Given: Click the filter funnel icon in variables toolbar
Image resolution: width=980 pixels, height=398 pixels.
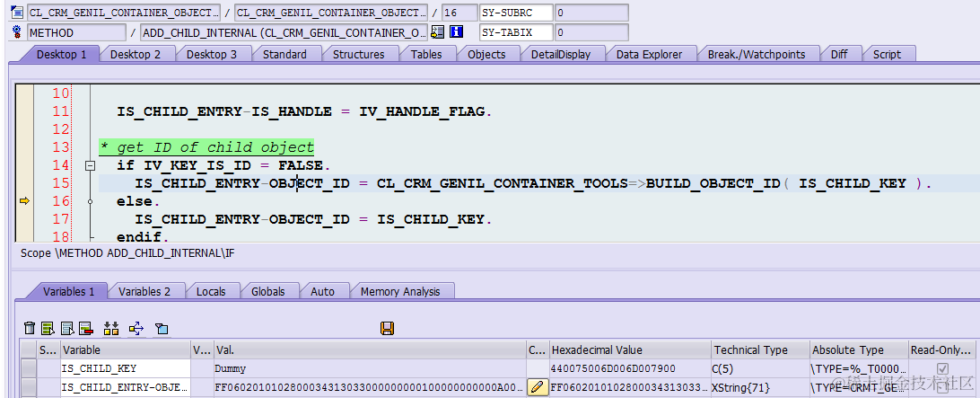Looking at the screenshot, I should tap(162, 329).
